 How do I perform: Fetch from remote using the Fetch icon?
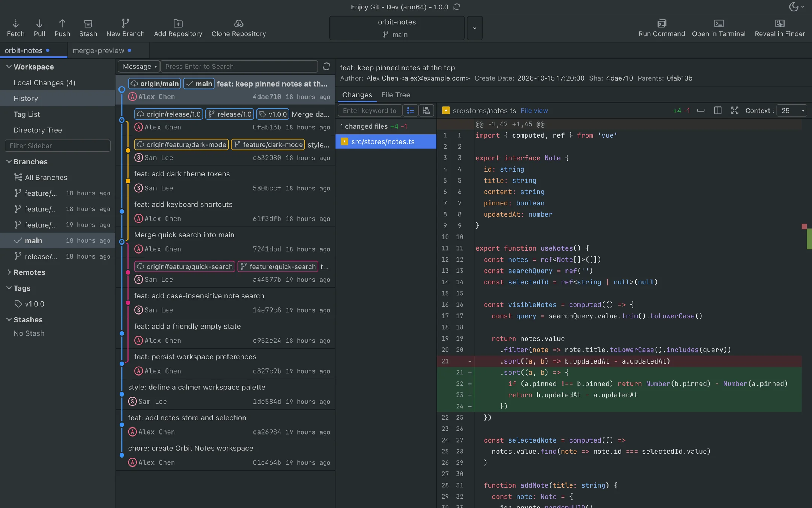click(15, 28)
